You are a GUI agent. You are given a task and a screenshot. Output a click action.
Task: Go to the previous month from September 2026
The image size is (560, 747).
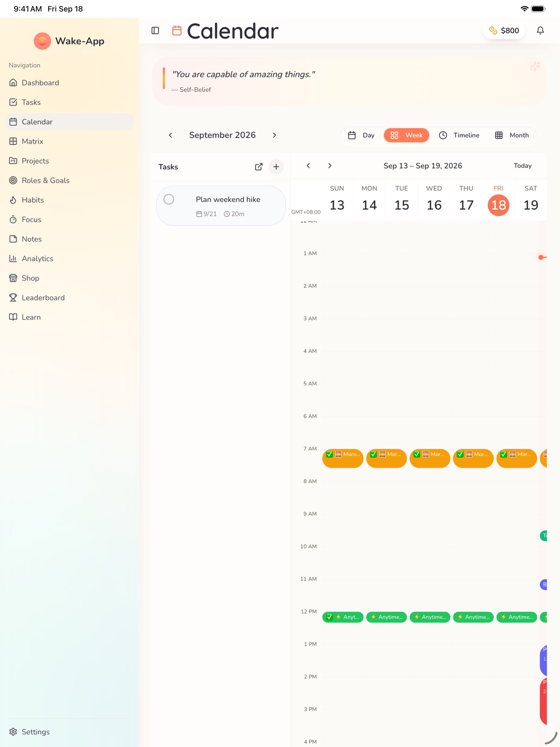tap(171, 135)
